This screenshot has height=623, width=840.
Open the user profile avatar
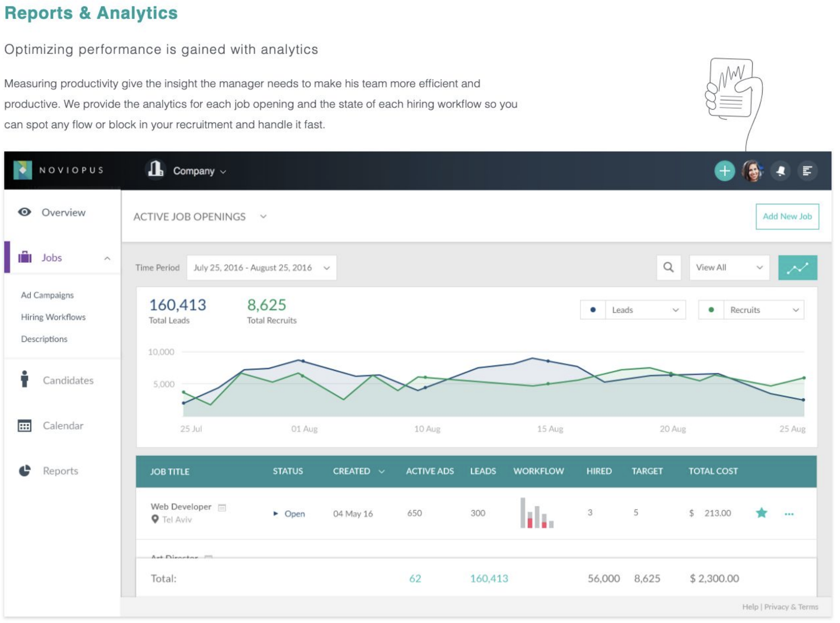tap(752, 171)
